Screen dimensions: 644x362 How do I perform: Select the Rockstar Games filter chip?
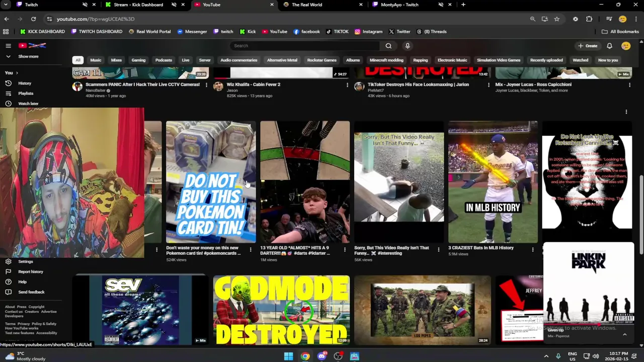point(321,60)
